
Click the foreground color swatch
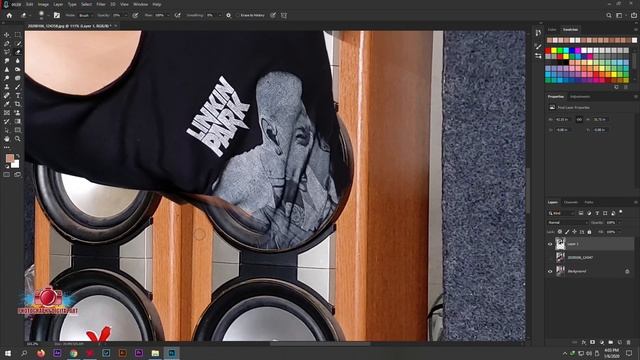tap(10, 158)
